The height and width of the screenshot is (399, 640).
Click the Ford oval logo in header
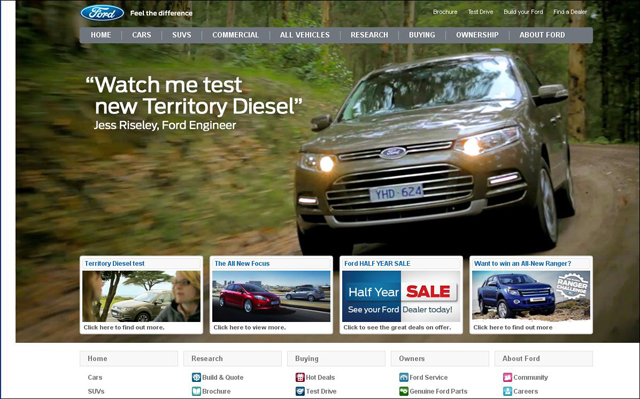[x=102, y=13]
